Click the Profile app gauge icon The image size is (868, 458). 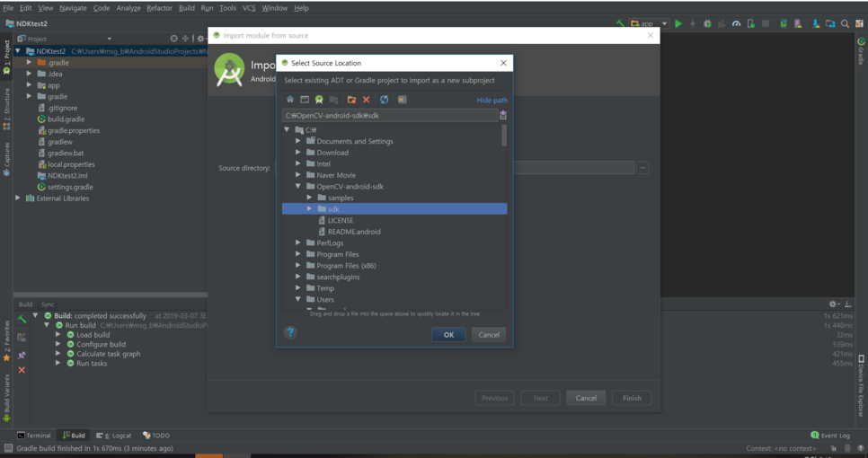click(x=736, y=23)
